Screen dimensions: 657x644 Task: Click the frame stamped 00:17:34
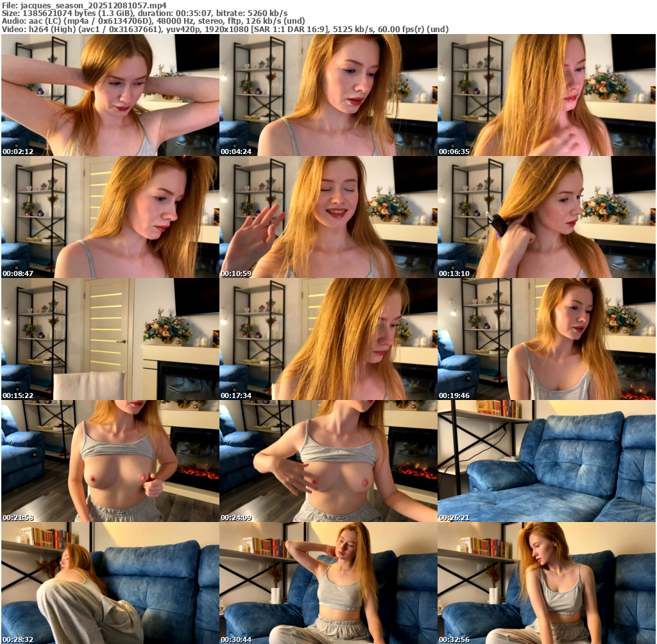[328, 339]
